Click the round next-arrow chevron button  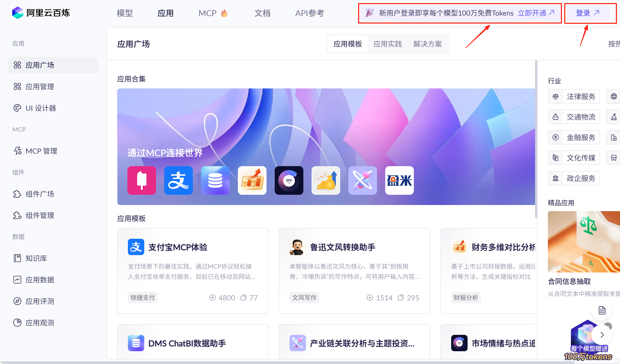coord(602,335)
